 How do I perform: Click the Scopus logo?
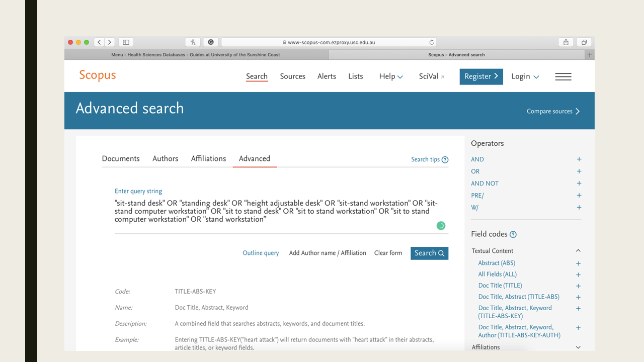[x=98, y=75]
